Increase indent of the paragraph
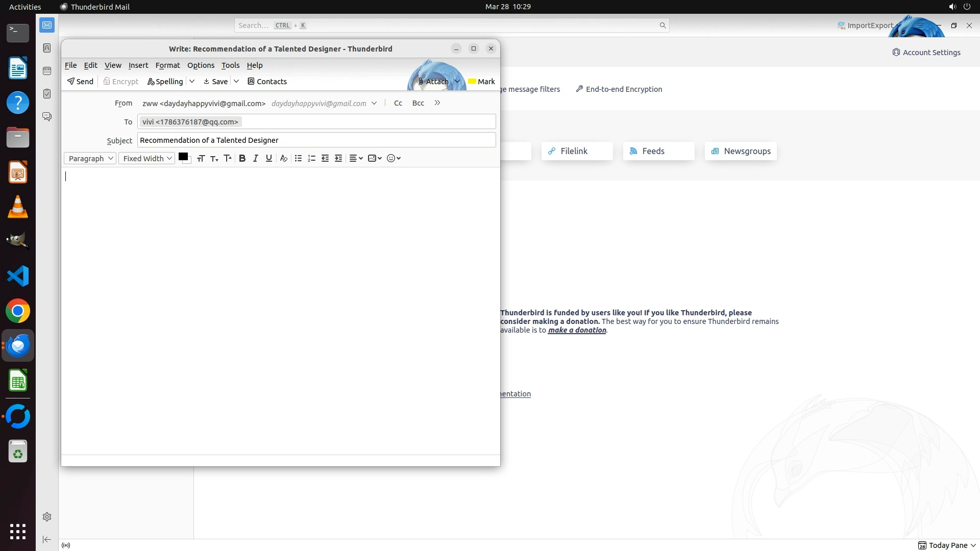This screenshot has width=980, height=551. click(x=338, y=158)
